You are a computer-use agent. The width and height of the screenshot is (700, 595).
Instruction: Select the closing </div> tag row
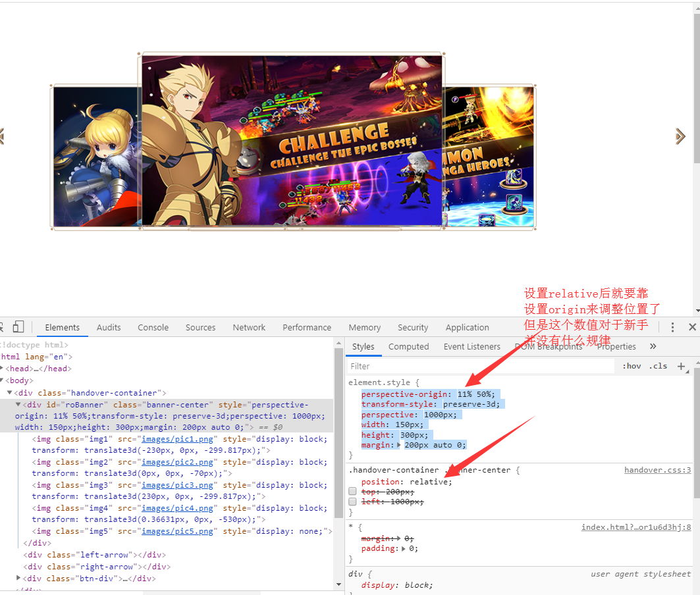[38, 543]
